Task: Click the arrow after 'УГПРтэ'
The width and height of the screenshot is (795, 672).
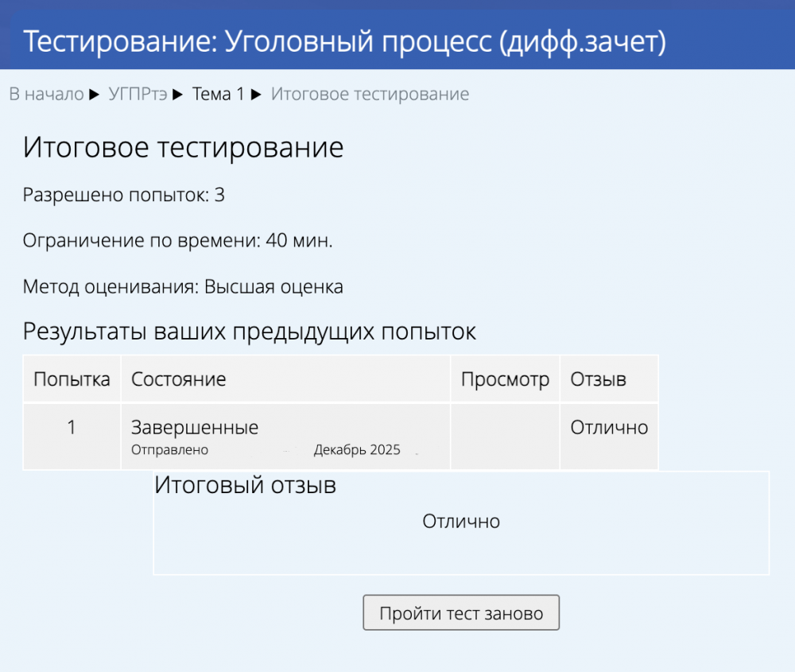Action: 180,95
